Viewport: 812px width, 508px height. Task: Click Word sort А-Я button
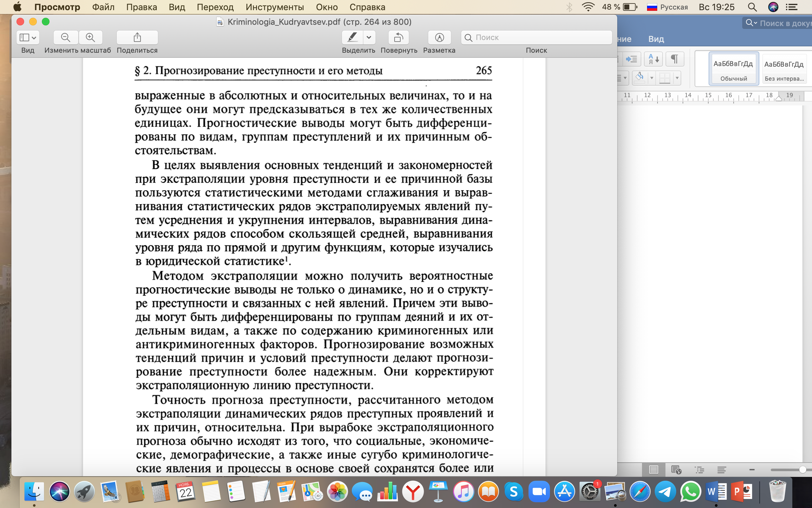click(x=653, y=59)
